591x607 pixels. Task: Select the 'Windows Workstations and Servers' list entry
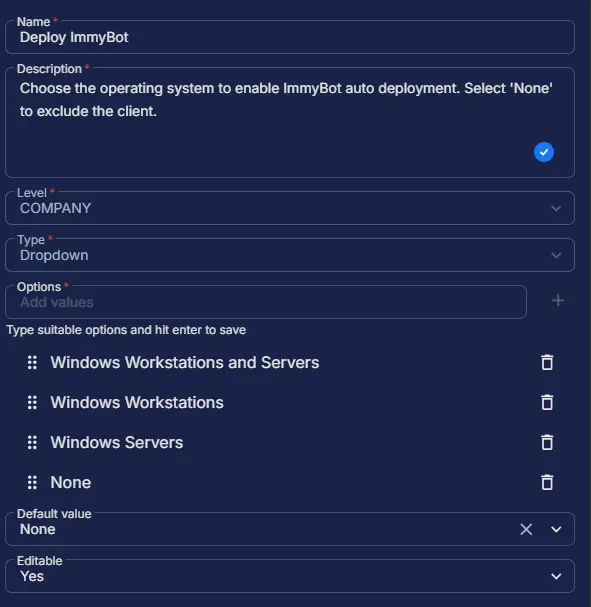pos(290,362)
